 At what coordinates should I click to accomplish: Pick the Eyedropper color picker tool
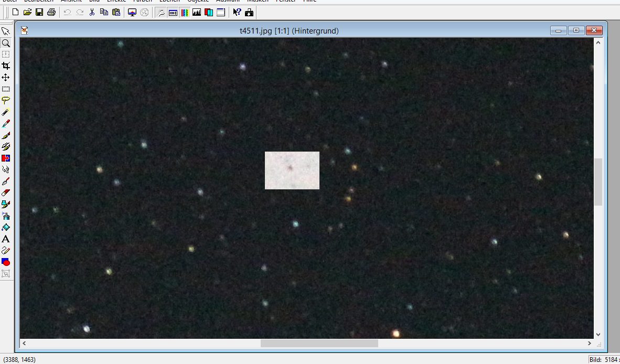[x=6, y=123]
